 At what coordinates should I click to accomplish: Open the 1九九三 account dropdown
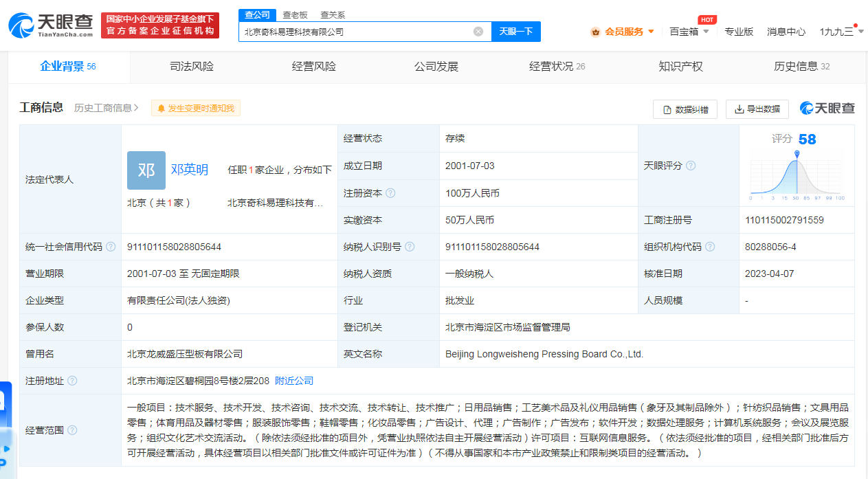(860, 32)
